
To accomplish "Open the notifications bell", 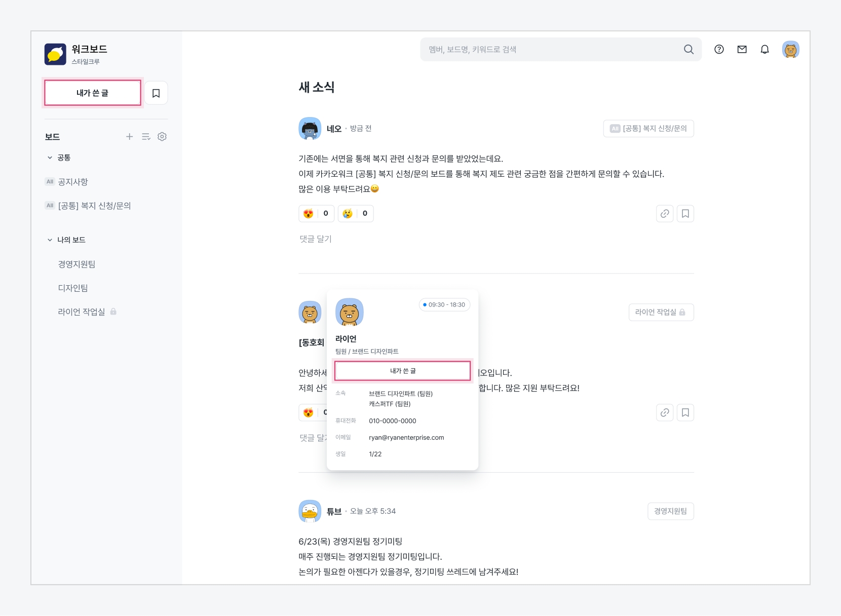I will point(764,49).
